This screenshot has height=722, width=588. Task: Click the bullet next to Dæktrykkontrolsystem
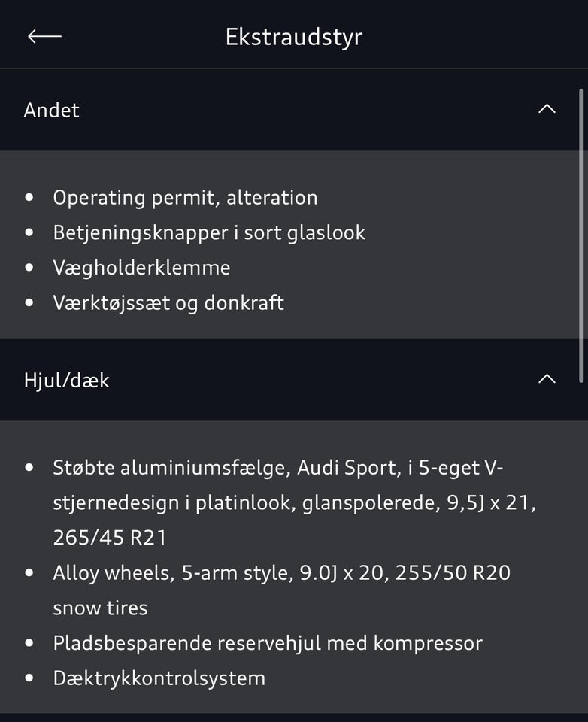[x=30, y=678]
